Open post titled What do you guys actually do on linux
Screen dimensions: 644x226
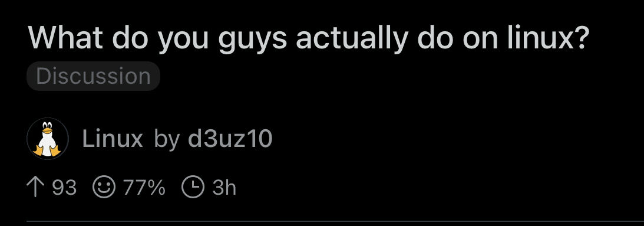pyautogui.click(x=309, y=38)
